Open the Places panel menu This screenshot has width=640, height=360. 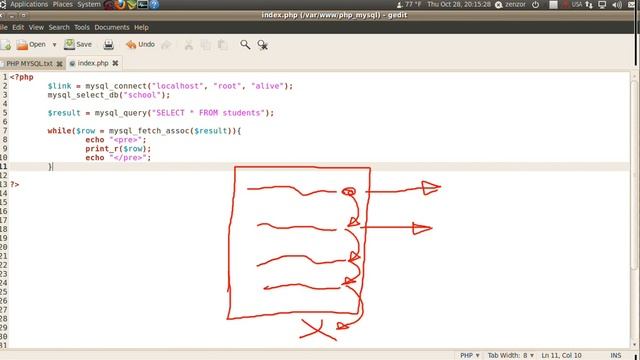[x=62, y=4]
